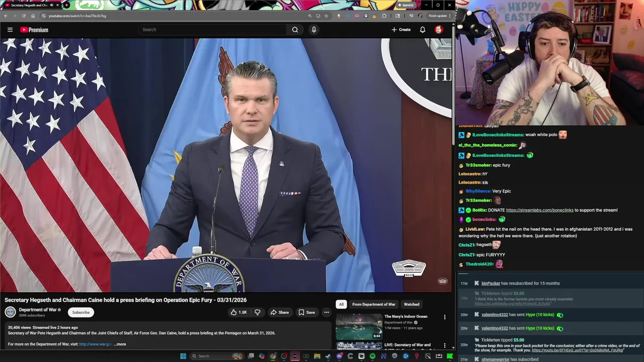Image resolution: width=644 pixels, height=362 pixels.
Task: Click shymanwarrior in the events feed
Action: tap(495, 359)
